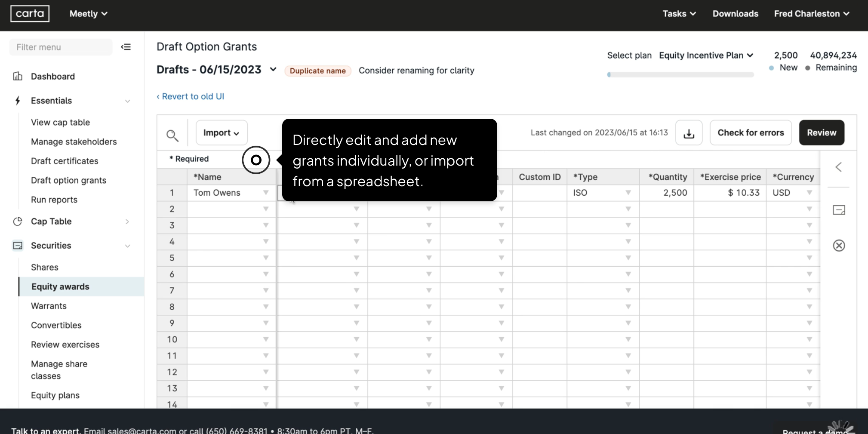This screenshot has height=434, width=868.
Task: Open the Fred Charleston account menu
Action: point(812,14)
